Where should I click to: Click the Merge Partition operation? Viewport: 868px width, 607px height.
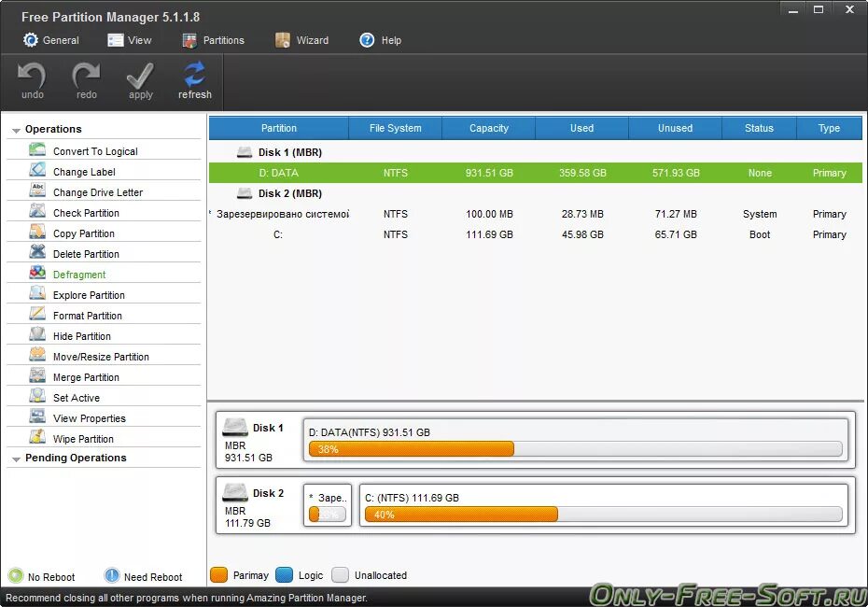[x=104, y=375]
